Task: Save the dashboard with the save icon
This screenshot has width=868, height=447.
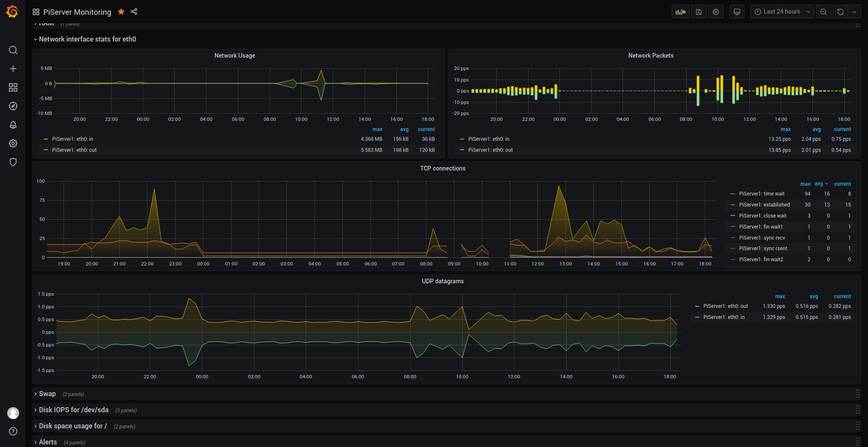Action: tap(699, 12)
